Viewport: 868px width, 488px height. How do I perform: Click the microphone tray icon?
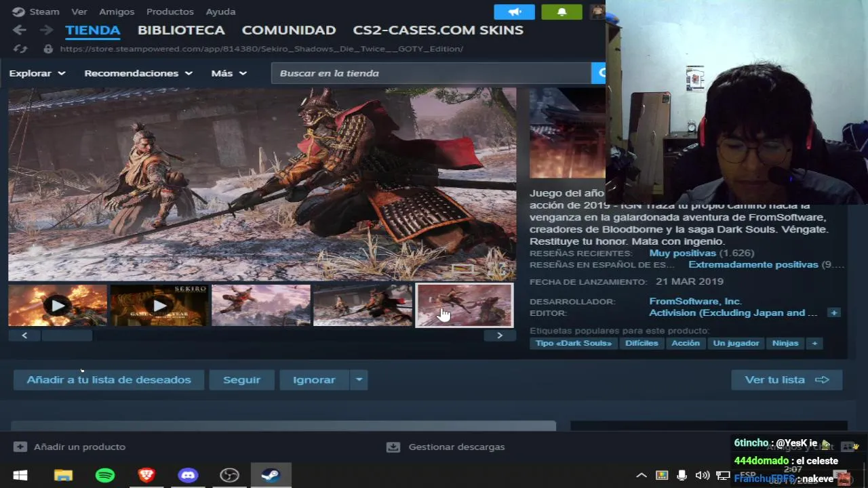pyautogui.click(x=682, y=475)
